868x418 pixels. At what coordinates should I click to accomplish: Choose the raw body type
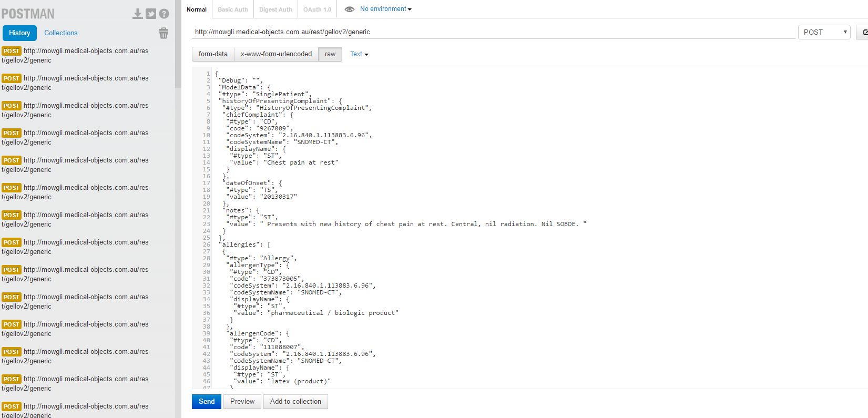tap(330, 54)
